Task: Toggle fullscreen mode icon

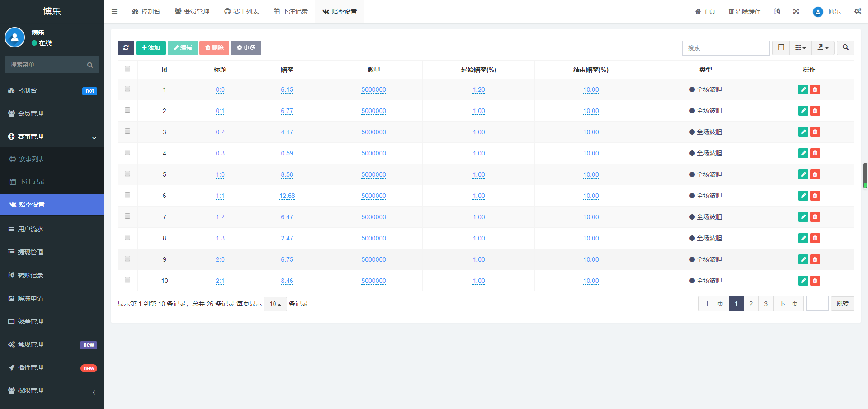Action: [x=796, y=11]
